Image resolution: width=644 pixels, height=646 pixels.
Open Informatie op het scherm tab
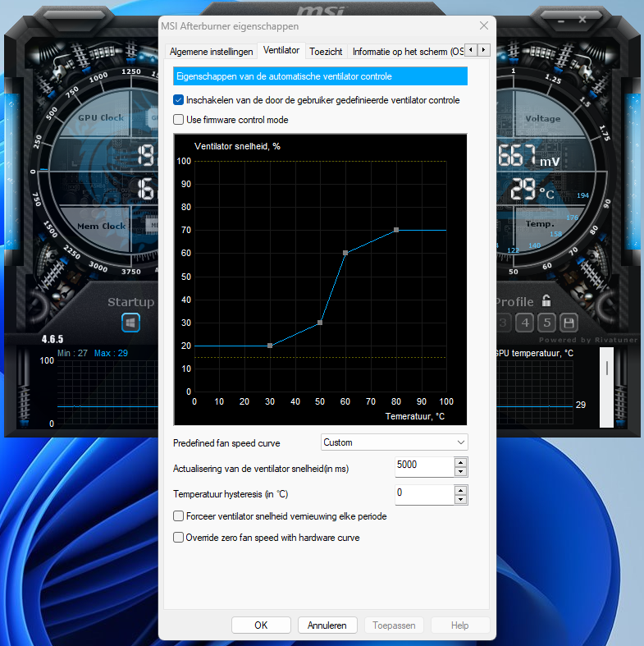point(405,52)
